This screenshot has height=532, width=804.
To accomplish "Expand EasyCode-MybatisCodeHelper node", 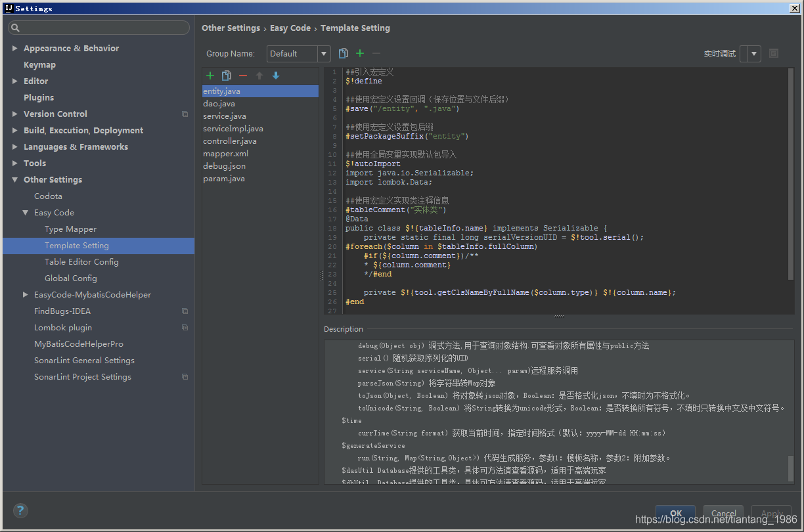I will pyautogui.click(x=26, y=295).
